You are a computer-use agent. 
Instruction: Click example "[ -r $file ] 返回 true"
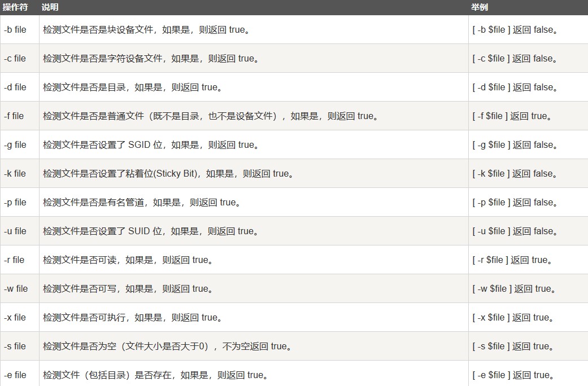click(512, 260)
